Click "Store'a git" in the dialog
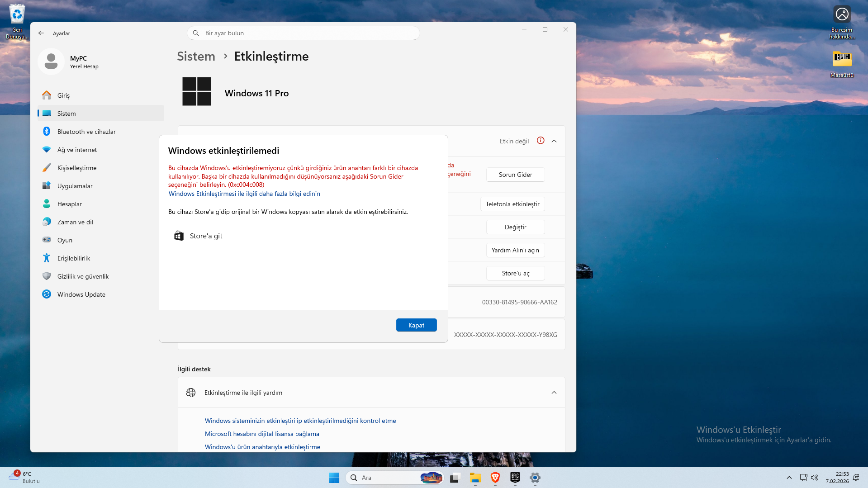 pos(206,236)
